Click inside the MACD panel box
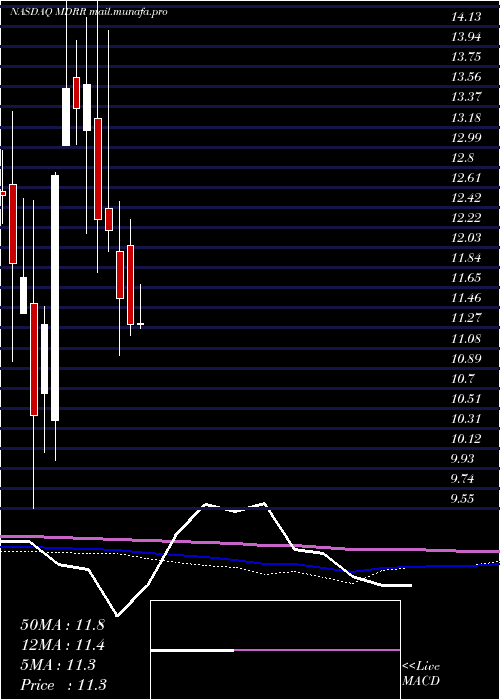Screen dimensions: 500x700 click(275, 650)
